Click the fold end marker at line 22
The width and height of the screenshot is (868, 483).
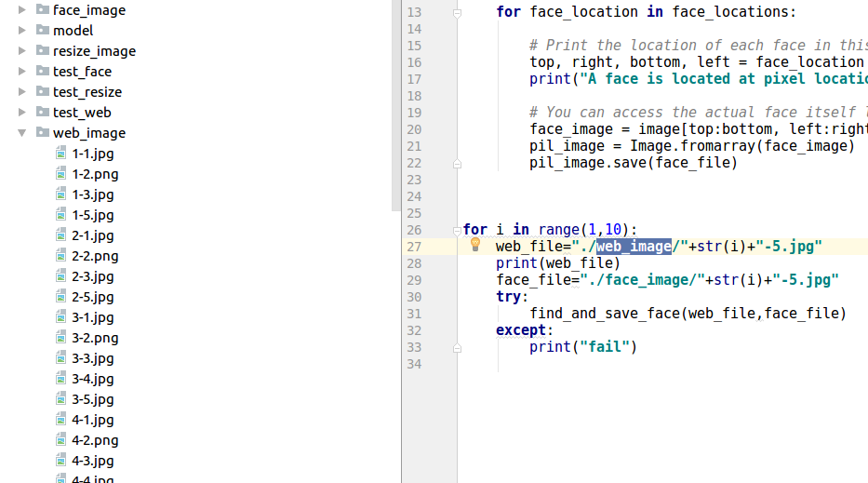[457, 164]
